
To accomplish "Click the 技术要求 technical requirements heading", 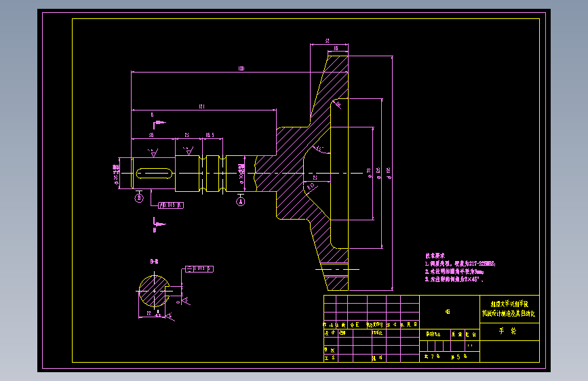I will [x=435, y=256].
